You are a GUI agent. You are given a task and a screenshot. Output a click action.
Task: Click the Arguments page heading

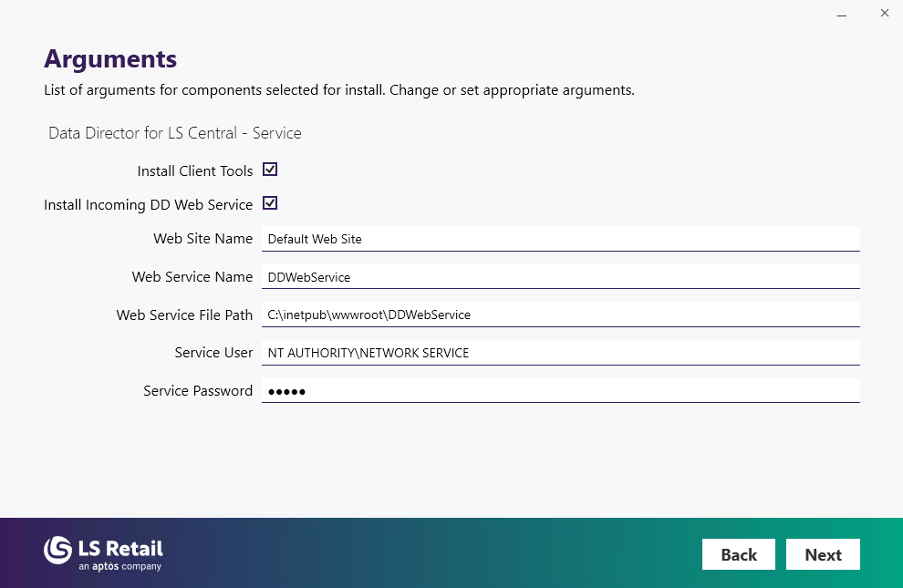(110, 59)
